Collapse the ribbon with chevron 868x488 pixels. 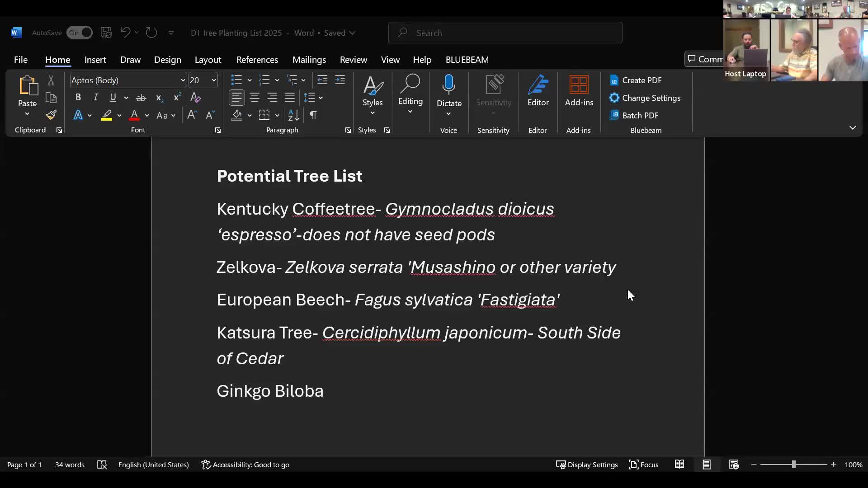point(852,128)
